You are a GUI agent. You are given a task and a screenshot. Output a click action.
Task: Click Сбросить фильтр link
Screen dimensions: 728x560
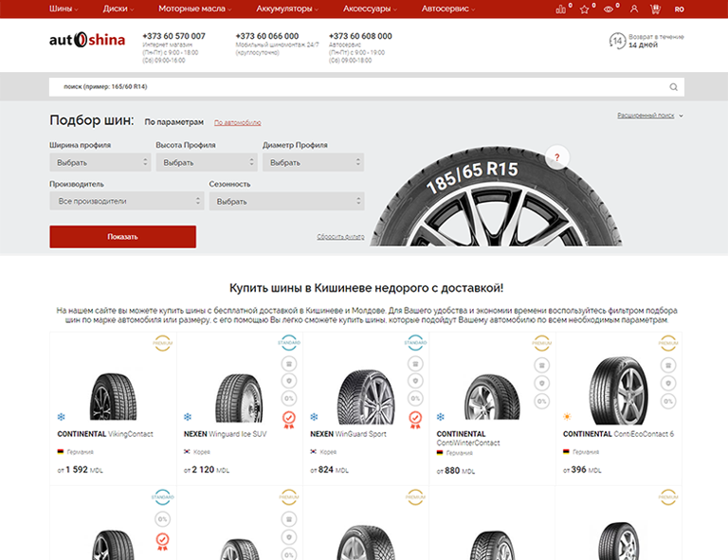point(340,237)
